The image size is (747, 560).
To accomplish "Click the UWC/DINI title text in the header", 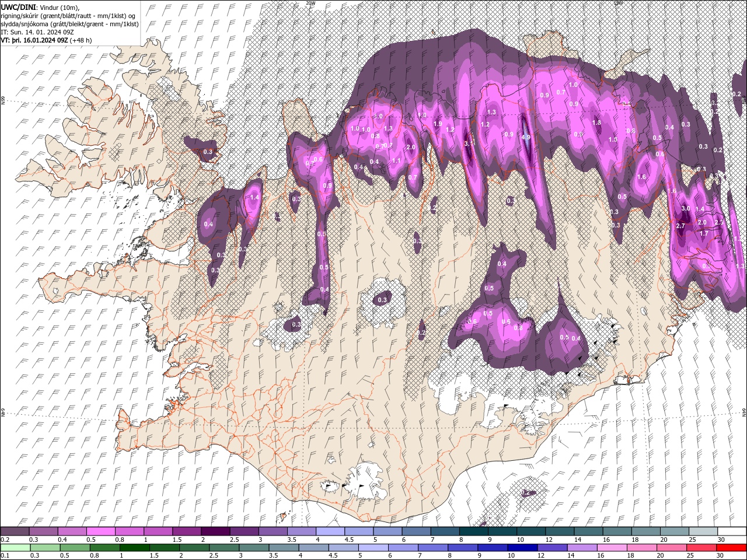I will click(19, 7).
